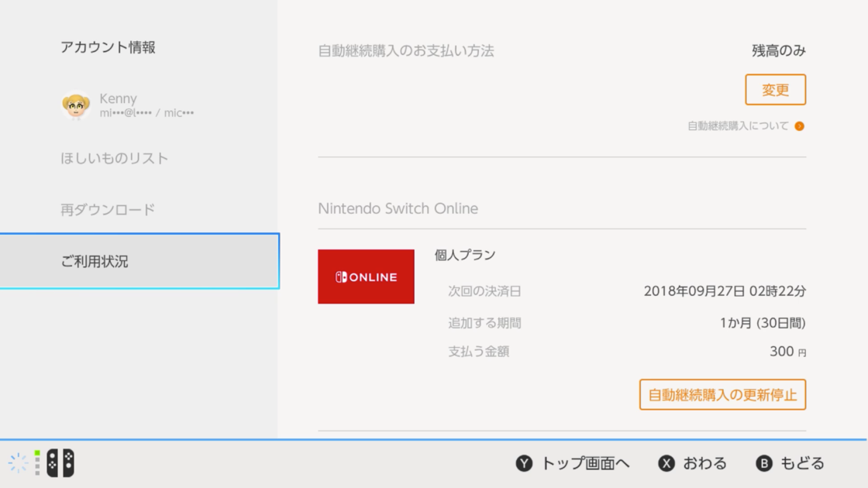868x488 pixels.
Task: Click the 支払う金額 label
Action: click(x=478, y=352)
